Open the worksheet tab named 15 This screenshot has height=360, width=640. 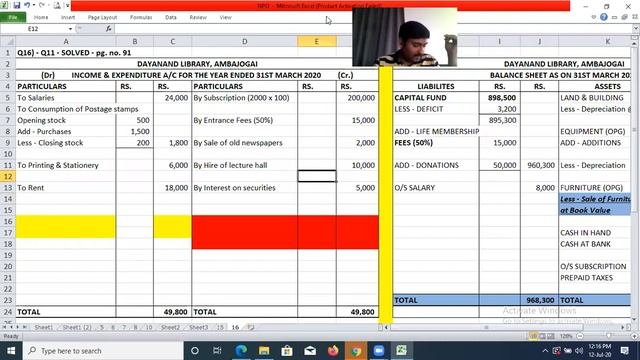(x=220, y=327)
